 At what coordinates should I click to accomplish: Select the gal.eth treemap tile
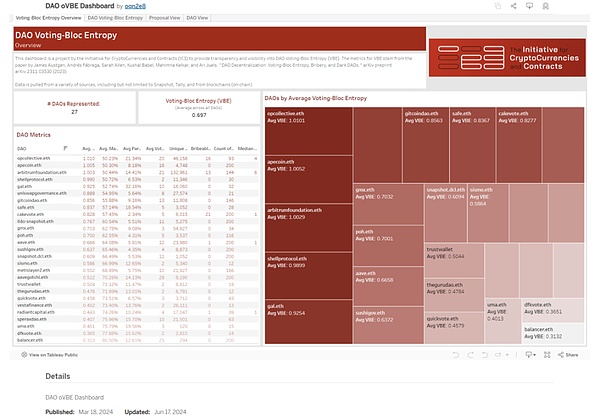pyautogui.click(x=308, y=321)
